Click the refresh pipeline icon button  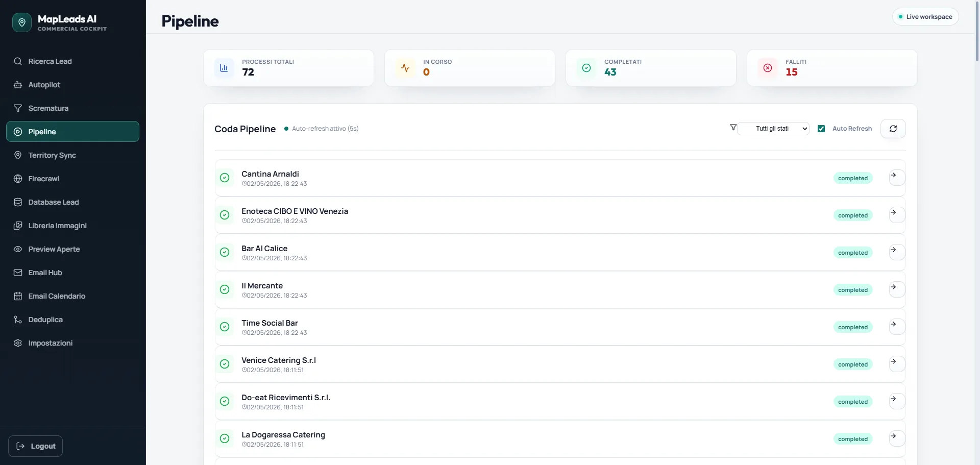[x=893, y=129]
